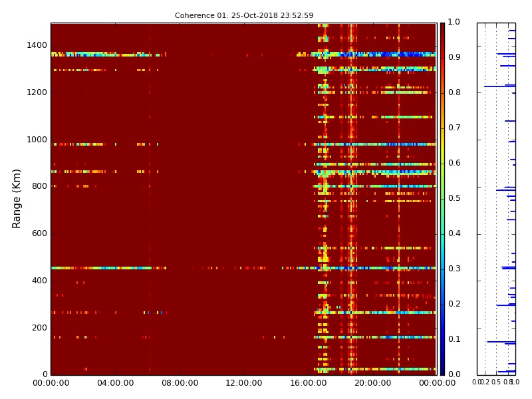Click the 1000 range tick label
The width and height of the screenshot is (532, 399).
coord(37,140)
